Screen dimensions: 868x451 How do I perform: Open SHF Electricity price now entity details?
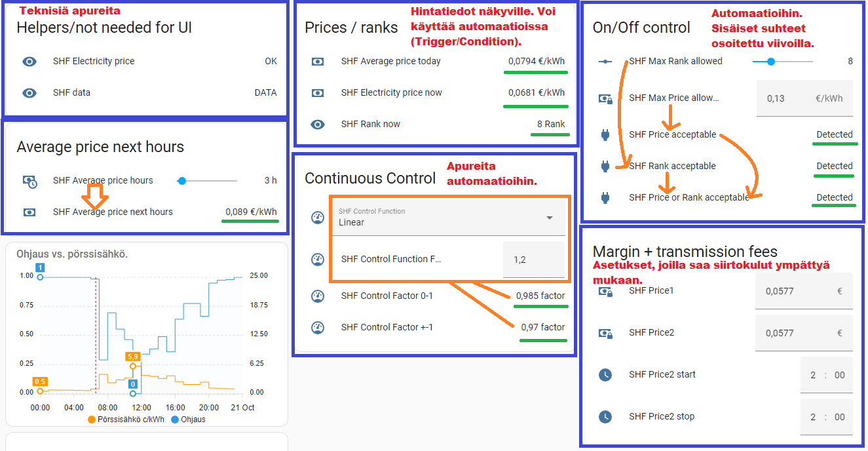(391, 93)
